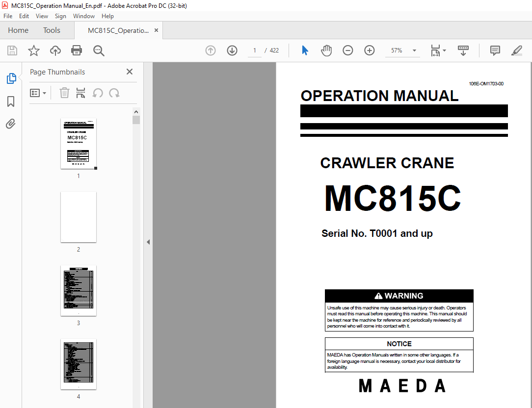Image resolution: width=532 pixels, height=408 pixels.
Task: Open the View menu
Action: coord(42,16)
